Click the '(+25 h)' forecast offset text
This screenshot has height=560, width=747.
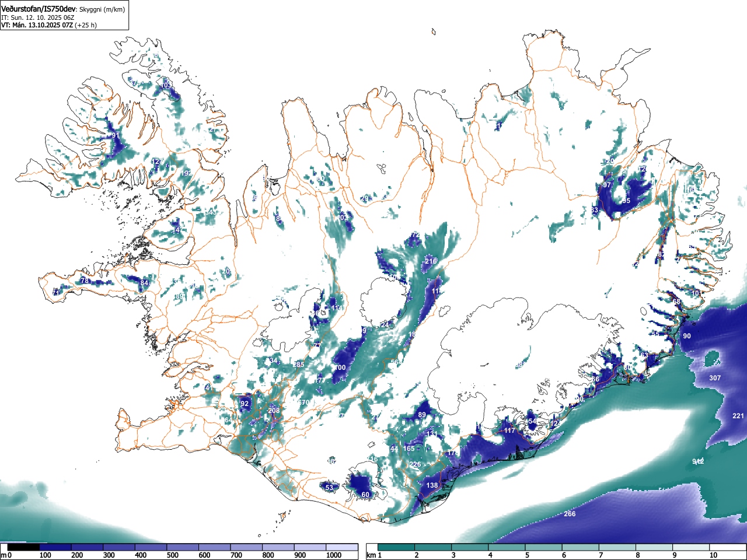(x=85, y=25)
